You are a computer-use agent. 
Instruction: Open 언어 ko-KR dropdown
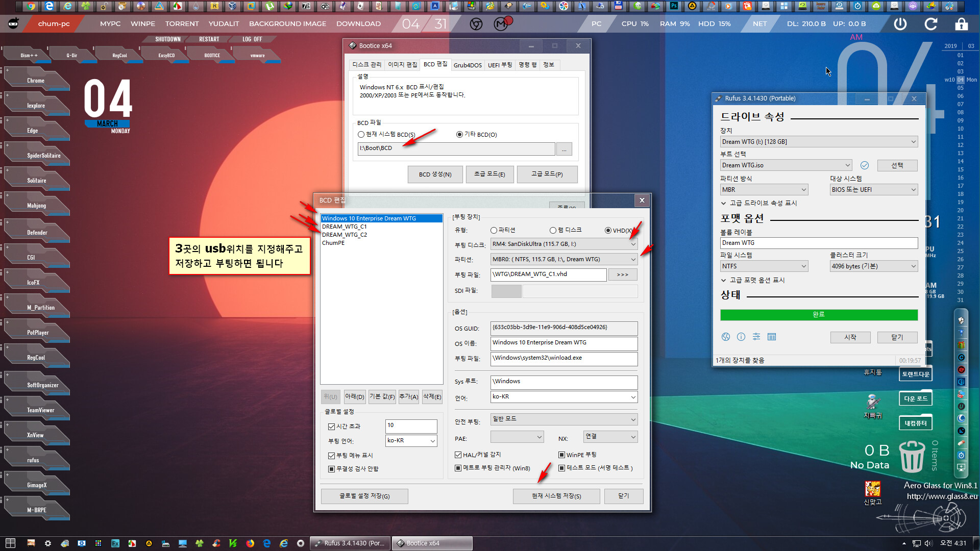point(564,396)
